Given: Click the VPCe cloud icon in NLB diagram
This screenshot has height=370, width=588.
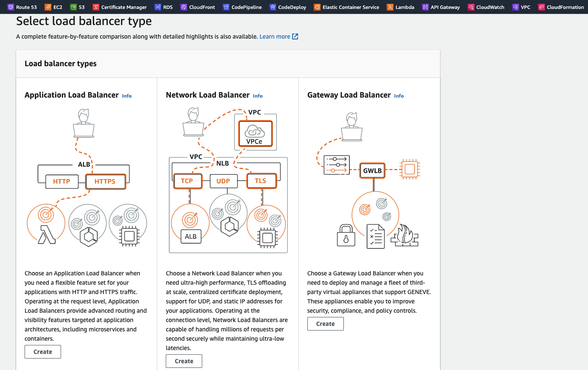Looking at the screenshot, I should point(254,134).
